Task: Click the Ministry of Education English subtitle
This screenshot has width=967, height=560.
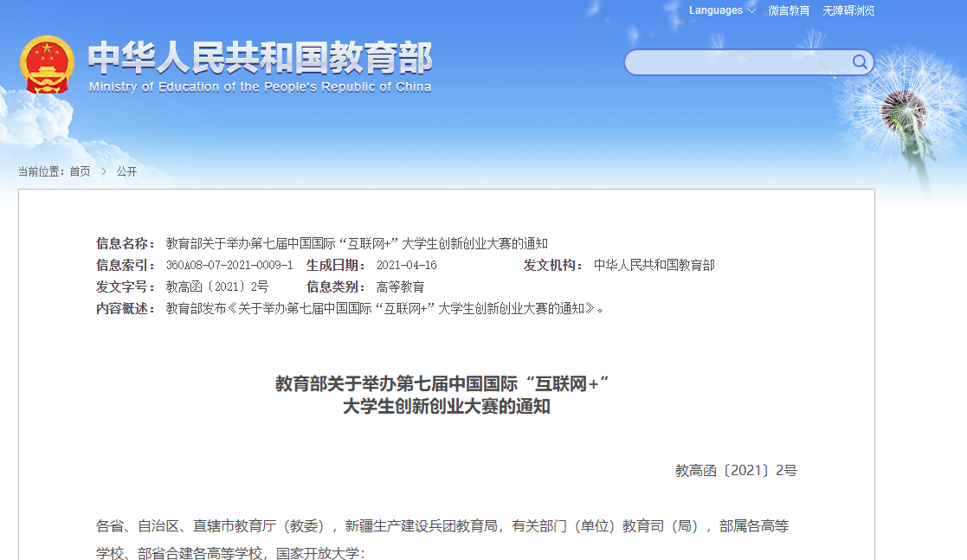Action: pyautogui.click(x=260, y=87)
